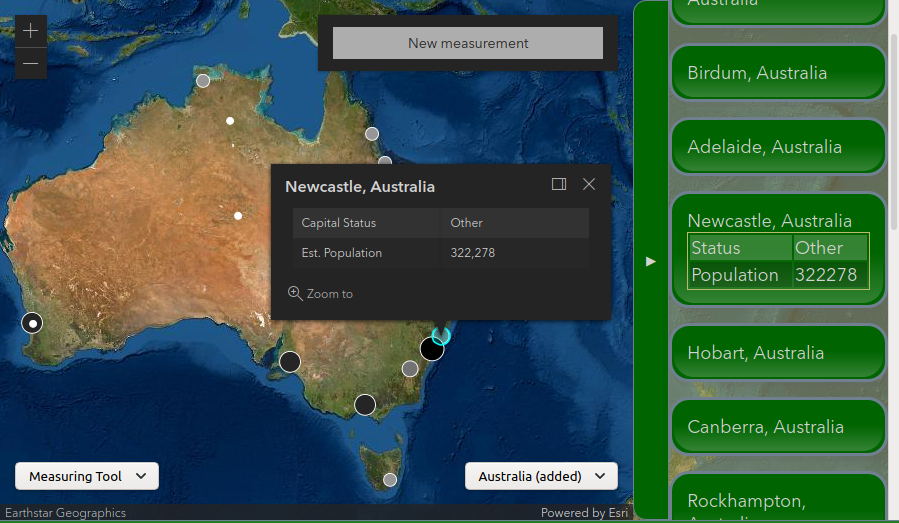Select the Adelaide city marker
The width and height of the screenshot is (899, 523).
290,361
